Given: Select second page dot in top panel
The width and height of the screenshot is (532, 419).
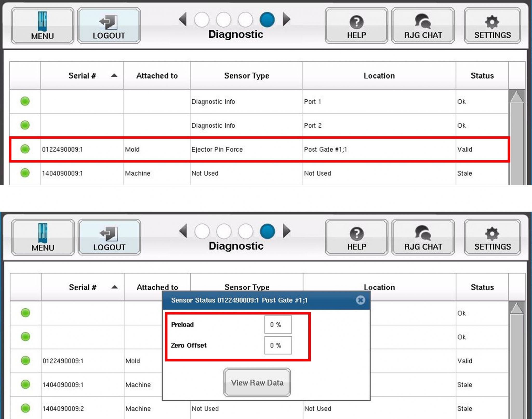Looking at the screenshot, I should [x=224, y=20].
